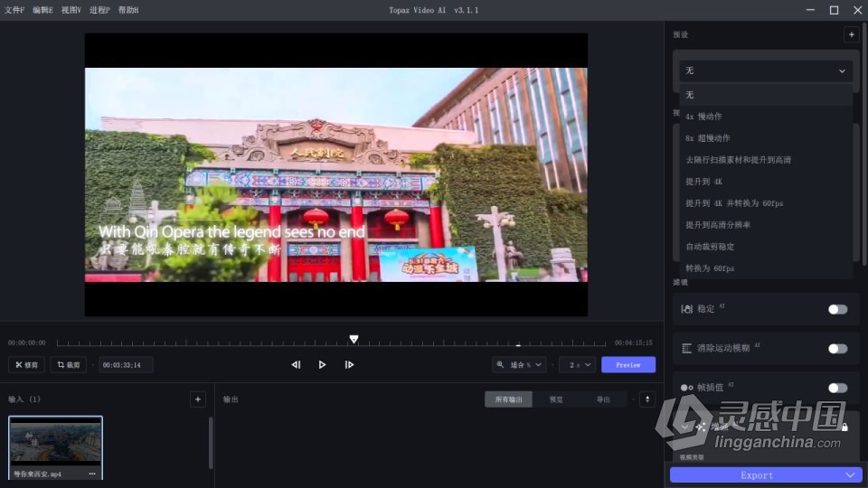
Task: Toggle the 稳定 stabilization switch
Action: click(x=837, y=309)
